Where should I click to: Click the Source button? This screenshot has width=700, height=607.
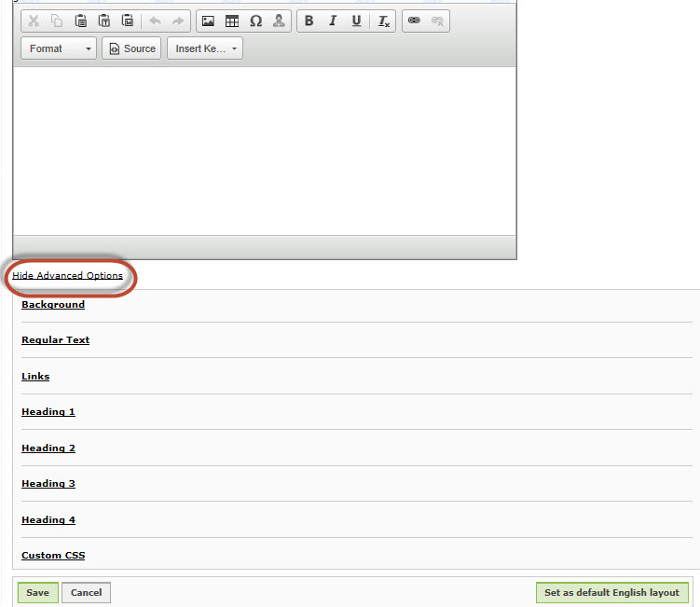(131, 48)
